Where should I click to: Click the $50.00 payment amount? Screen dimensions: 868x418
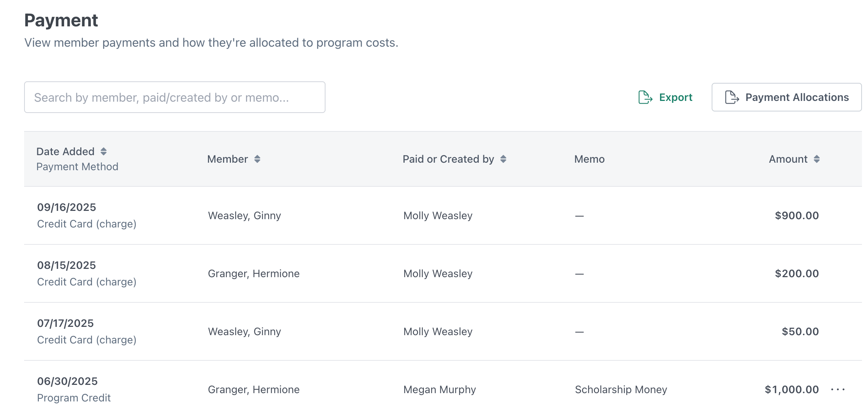pyautogui.click(x=800, y=331)
